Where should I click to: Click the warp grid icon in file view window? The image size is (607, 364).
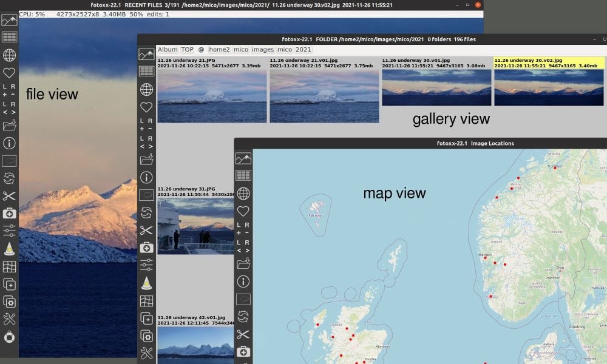[9, 266]
